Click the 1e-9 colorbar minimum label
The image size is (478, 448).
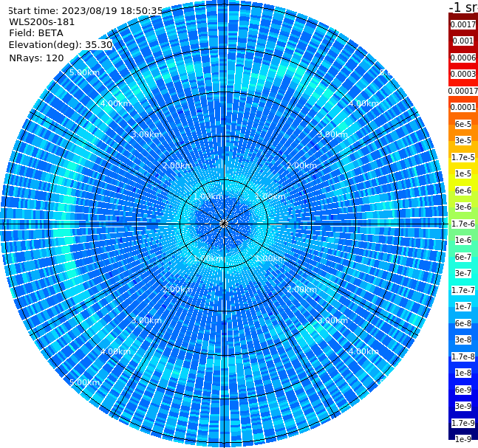point(463,439)
